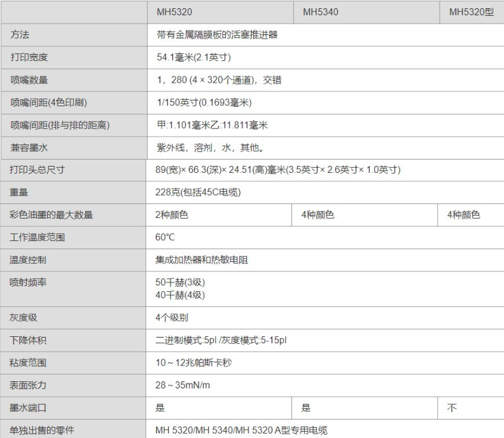This screenshot has width=504, height=438.
Task: Select the 4种颜色 cell under MH5320型
Action: click(x=471, y=215)
